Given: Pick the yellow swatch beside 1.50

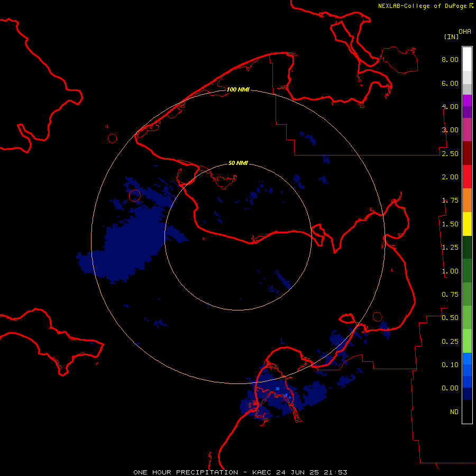Looking at the screenshot, I should (x=467, y=224).
